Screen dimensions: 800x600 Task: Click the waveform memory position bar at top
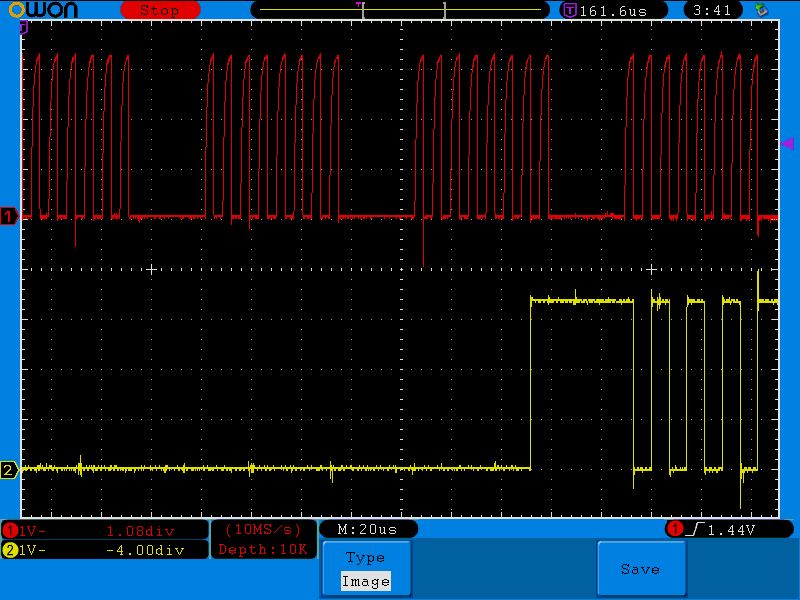pyautogui.click(x=400, y=10)
